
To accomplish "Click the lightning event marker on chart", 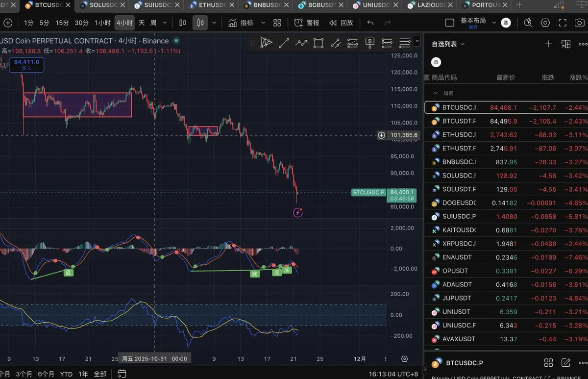I will point(298,212).
